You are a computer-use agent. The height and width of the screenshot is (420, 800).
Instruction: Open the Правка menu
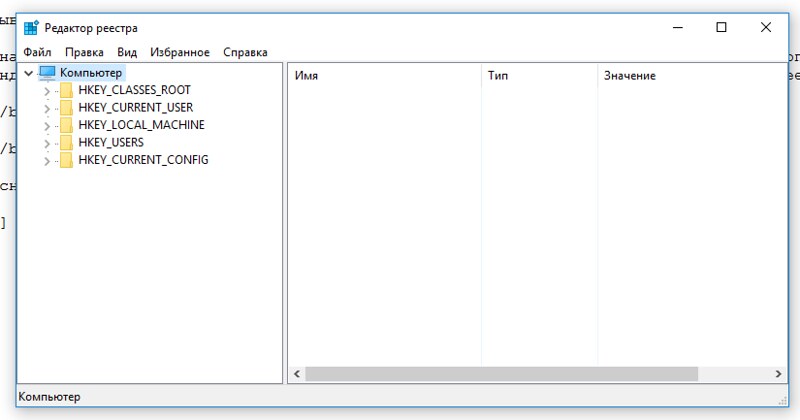click(x=84, y=52)
